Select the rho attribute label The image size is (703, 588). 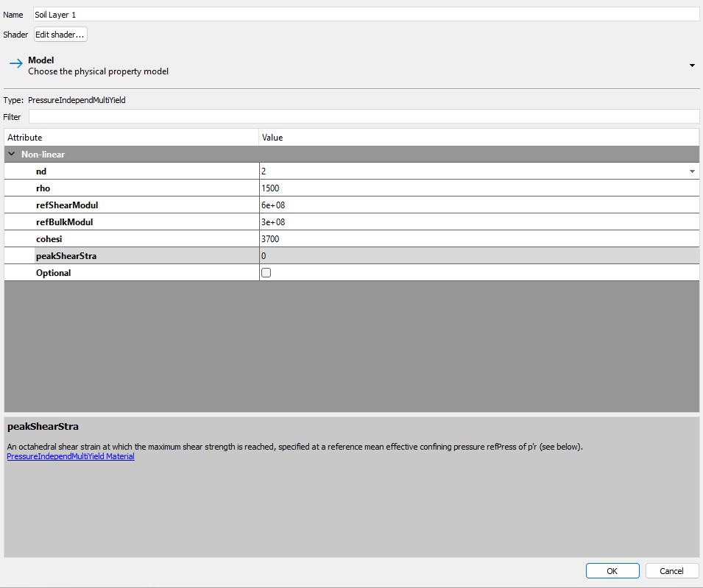[43, 188]
